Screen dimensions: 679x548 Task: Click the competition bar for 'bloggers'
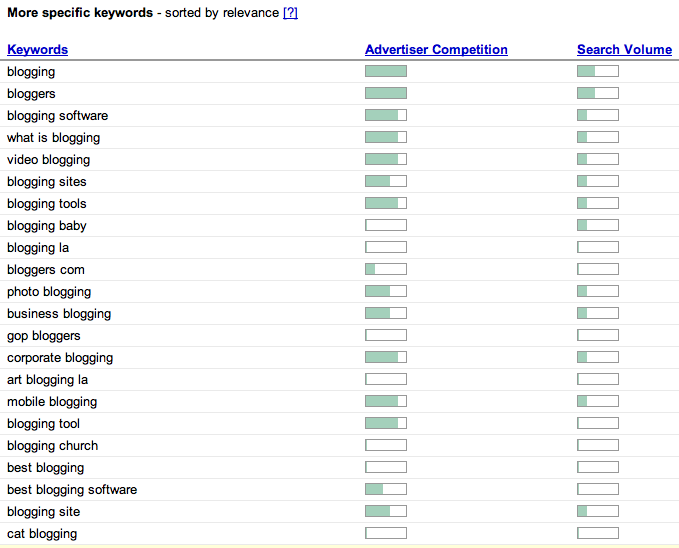tap(386, 93)
